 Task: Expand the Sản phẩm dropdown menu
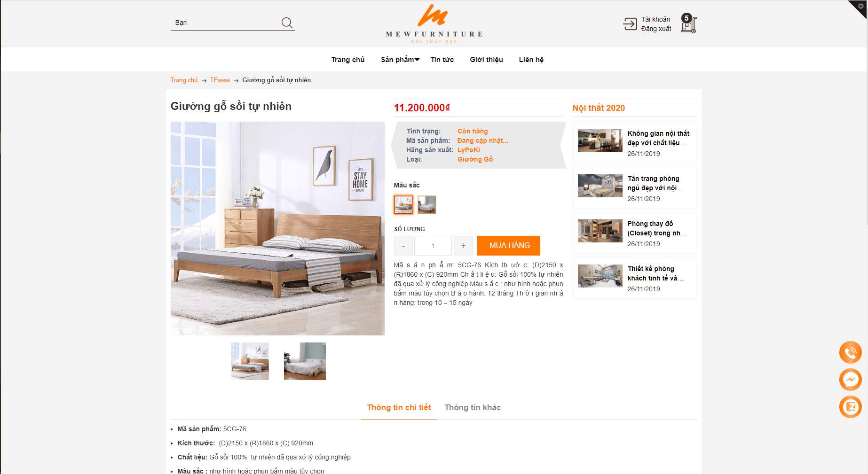(400, 60)
